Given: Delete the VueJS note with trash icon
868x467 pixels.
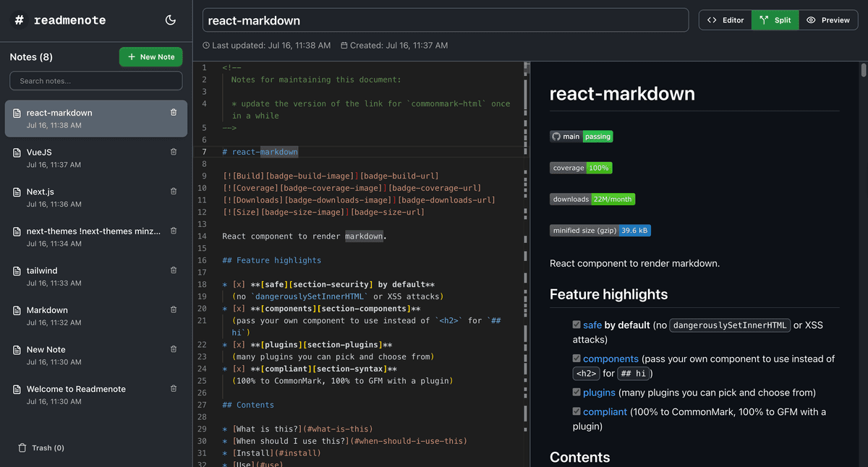Looking at the screenshot, I should (174, 152).
